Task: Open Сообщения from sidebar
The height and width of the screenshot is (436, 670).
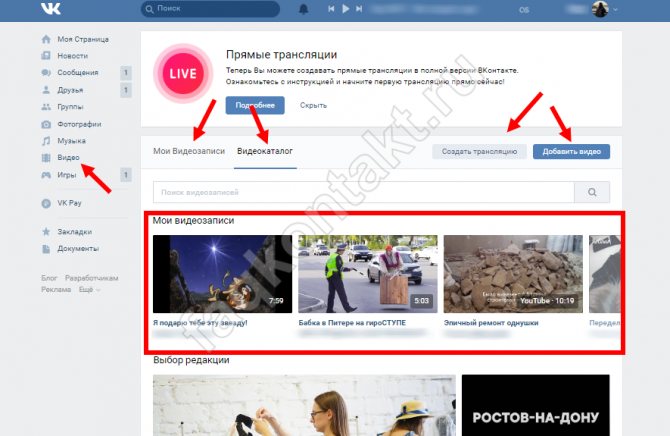Action: [x=78, y=73]
